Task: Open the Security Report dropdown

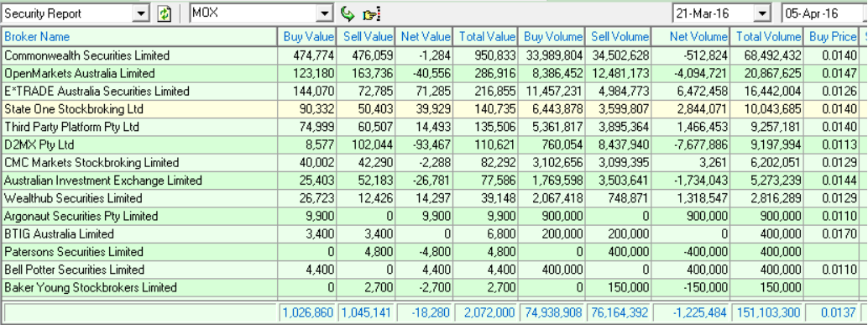Action: click(142, 13)
